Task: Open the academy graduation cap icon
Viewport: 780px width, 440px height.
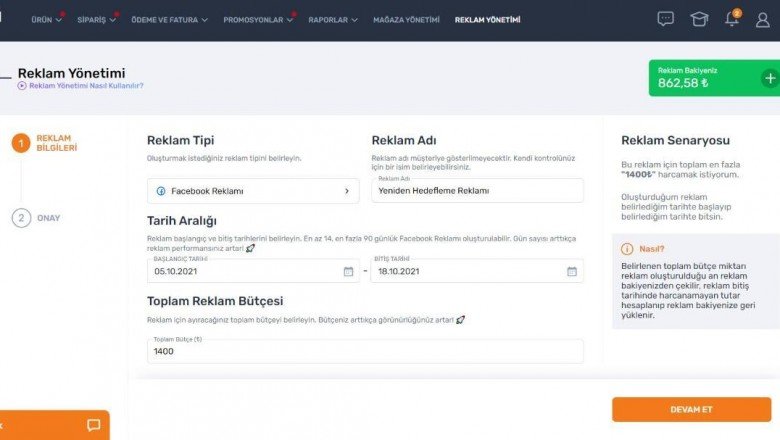Action: [699, 19]
